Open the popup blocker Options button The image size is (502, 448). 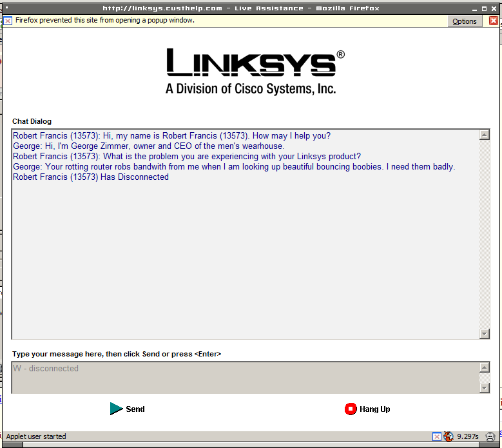click(x=464, y=21)
